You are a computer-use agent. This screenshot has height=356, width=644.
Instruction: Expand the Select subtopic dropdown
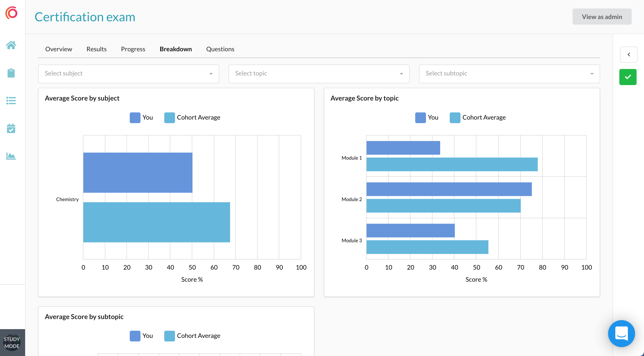click(x=509, y=74)
